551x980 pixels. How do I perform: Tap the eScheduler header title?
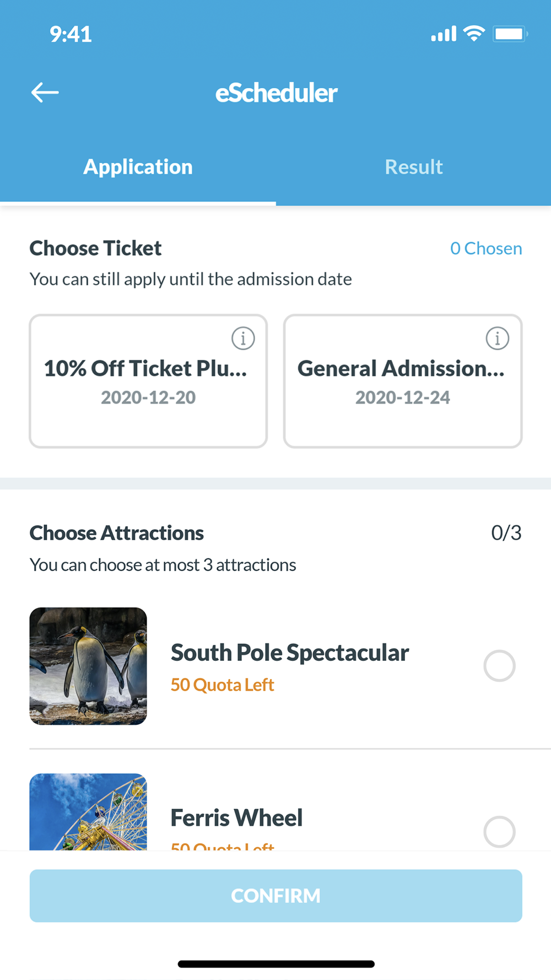(276, 93)
